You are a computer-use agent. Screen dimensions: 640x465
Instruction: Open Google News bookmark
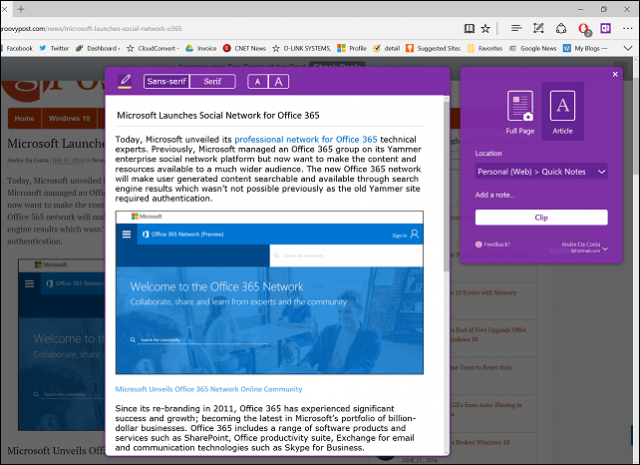pos(533,48)
